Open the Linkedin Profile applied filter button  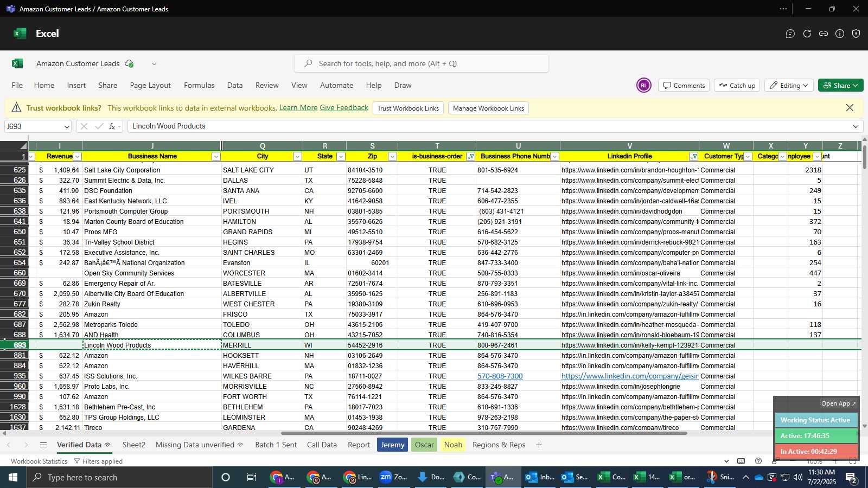click(693, 156)
